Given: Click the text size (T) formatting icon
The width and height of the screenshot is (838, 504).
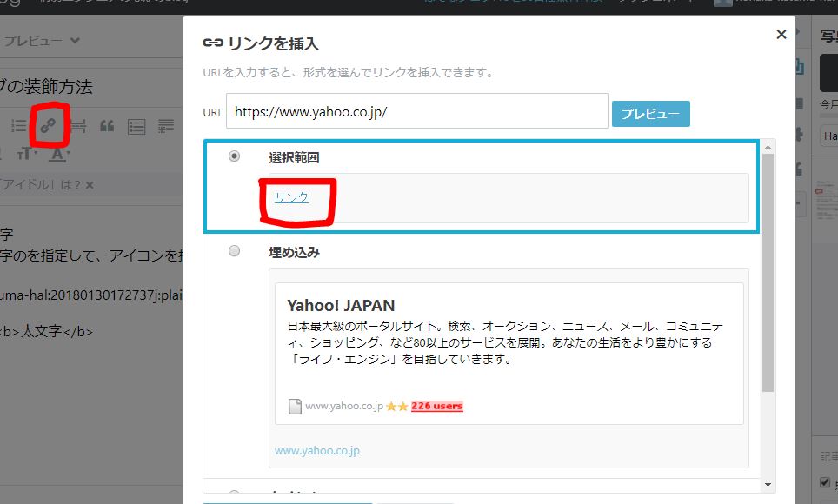Looking at the screenshot, I should pyautogui.click(x=23, y=155).
